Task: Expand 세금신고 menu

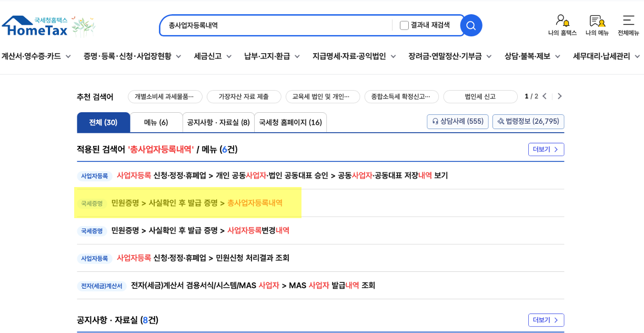Action: [213, 56]
